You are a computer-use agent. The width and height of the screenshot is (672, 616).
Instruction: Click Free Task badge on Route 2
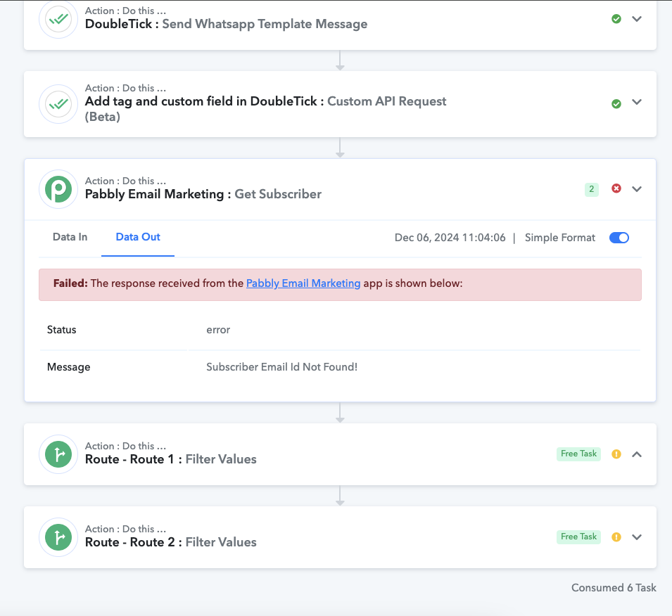[x=578, y=537]
